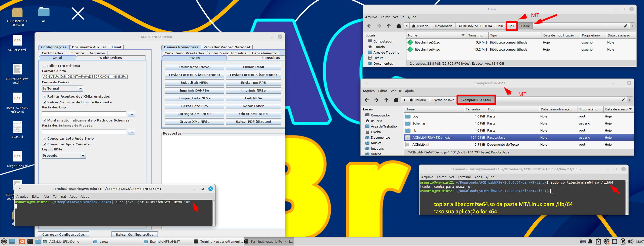Go forward in ExemploNFSe64MT file manager

376,100
